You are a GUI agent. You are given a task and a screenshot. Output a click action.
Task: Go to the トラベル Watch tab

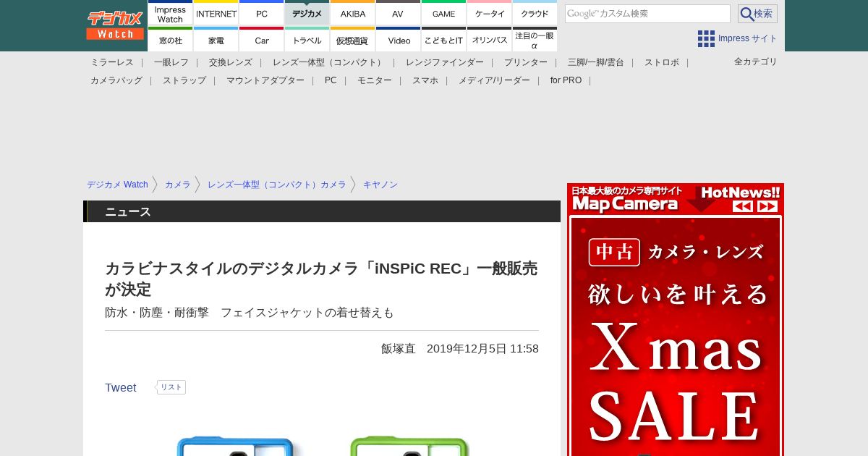coord(307,39)
